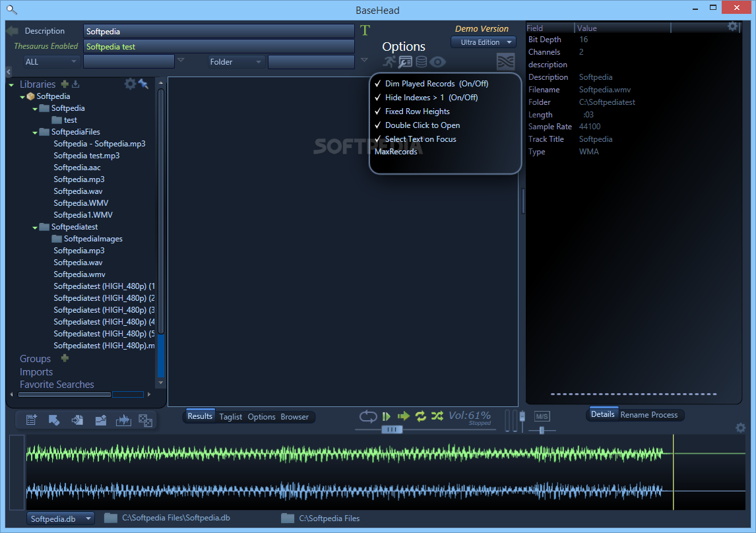
Task: Click the wavy lines logo icon
Action: [505, 62]
